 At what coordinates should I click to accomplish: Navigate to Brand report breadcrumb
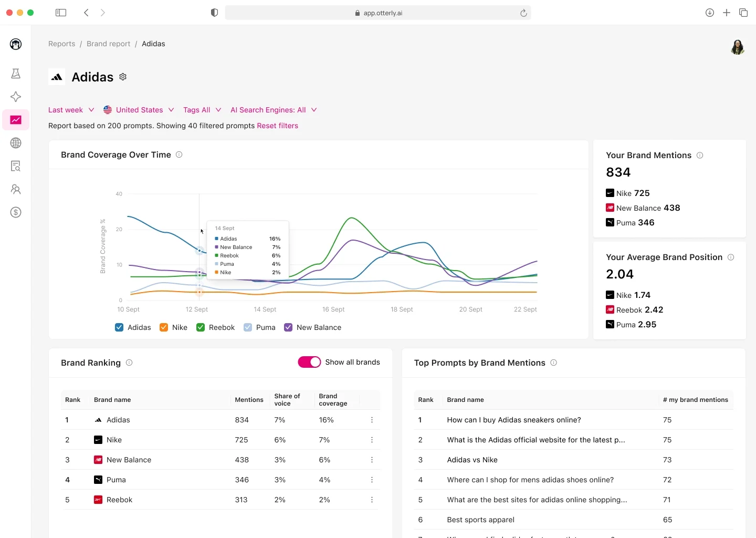coord(108,44)
